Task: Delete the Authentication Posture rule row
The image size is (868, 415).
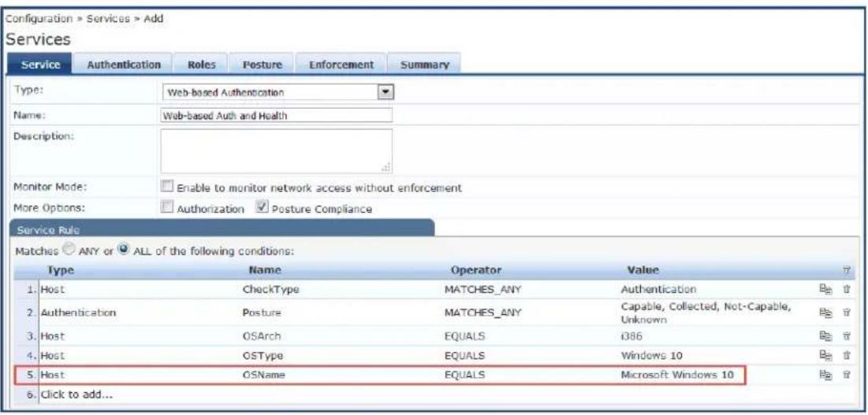Action: tap(846, 313)
